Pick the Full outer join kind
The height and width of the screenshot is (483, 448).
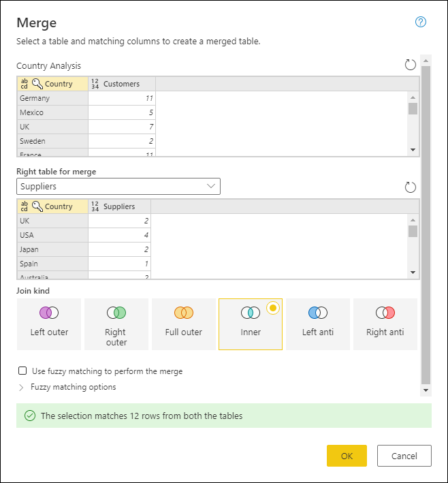183,324
